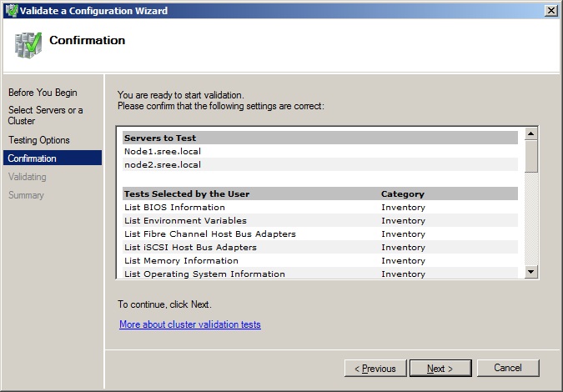Click the wizard icon in the title bar

[x=11, y=10]
